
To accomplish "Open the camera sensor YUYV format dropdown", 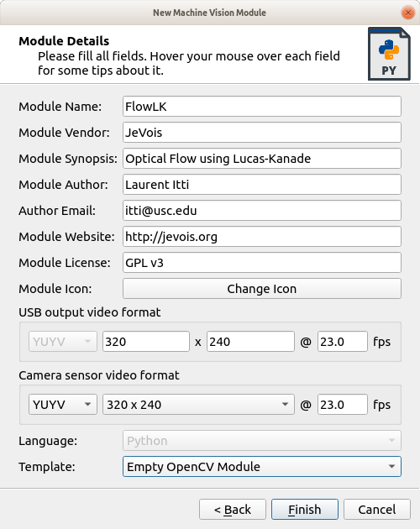I will coord(63,404).
